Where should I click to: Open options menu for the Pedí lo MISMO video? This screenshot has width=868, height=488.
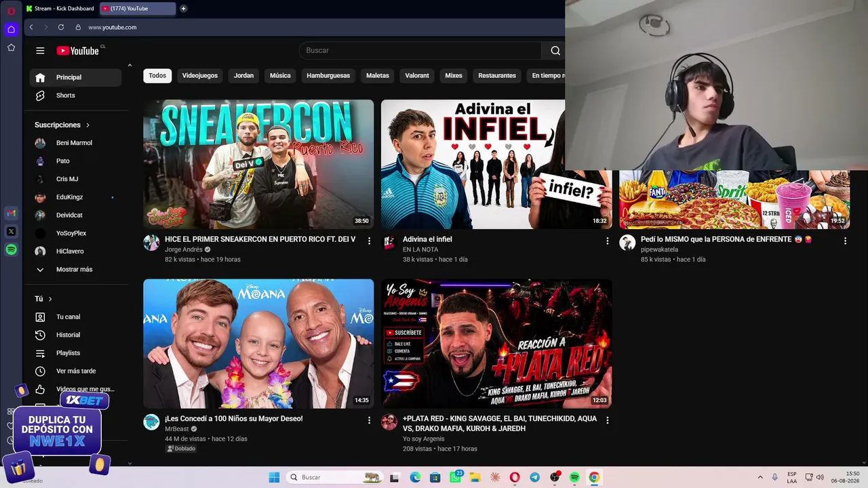coord(845,241)
